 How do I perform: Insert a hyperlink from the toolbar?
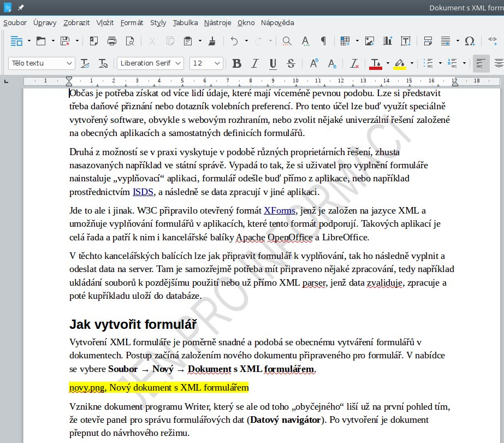[x=493, y=40]
